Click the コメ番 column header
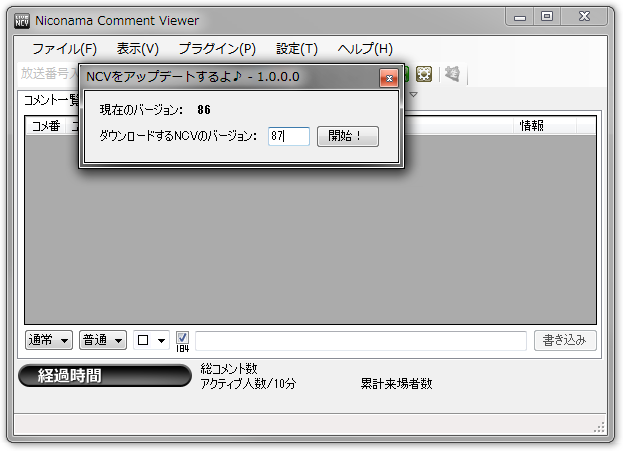Screen dimensions: 623x451 tap(46, 126)
